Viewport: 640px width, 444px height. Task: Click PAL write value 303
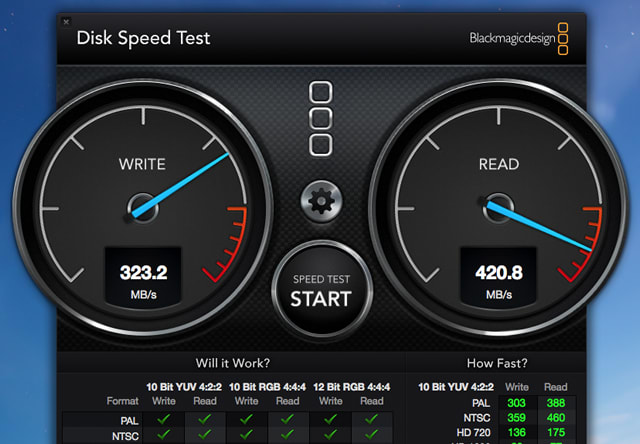516,403
